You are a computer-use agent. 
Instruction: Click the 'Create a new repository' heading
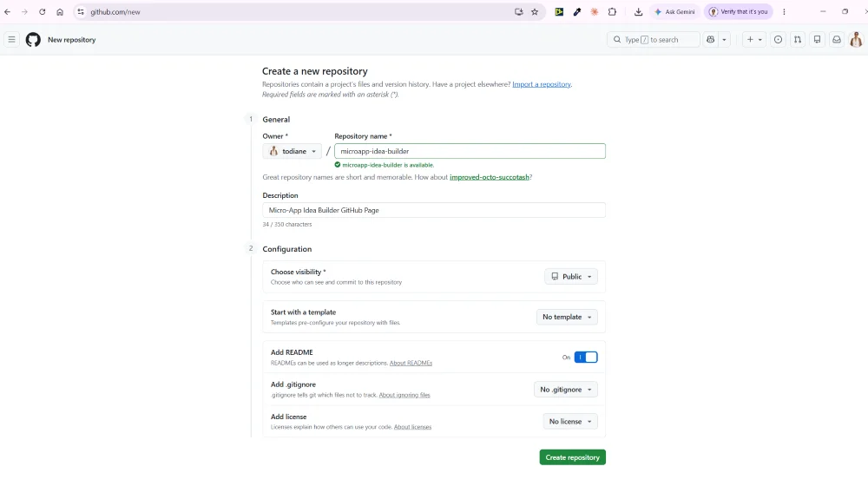314,71
